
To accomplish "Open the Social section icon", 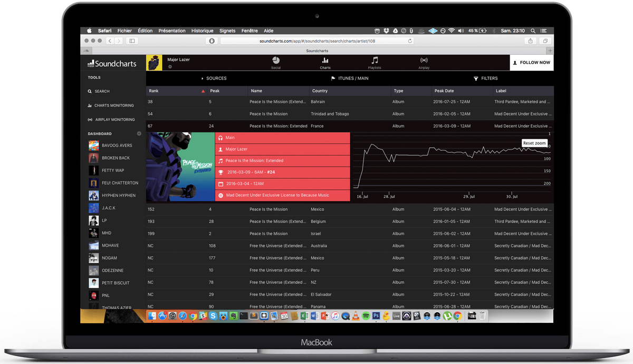I will click(276, 60).
